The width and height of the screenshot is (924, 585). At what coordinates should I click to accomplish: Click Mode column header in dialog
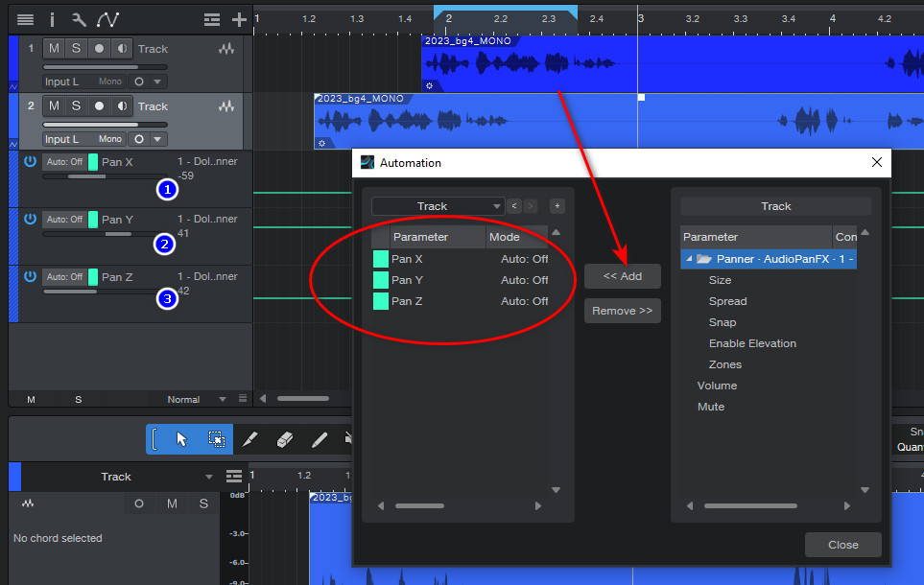click(x=515, y=237)
